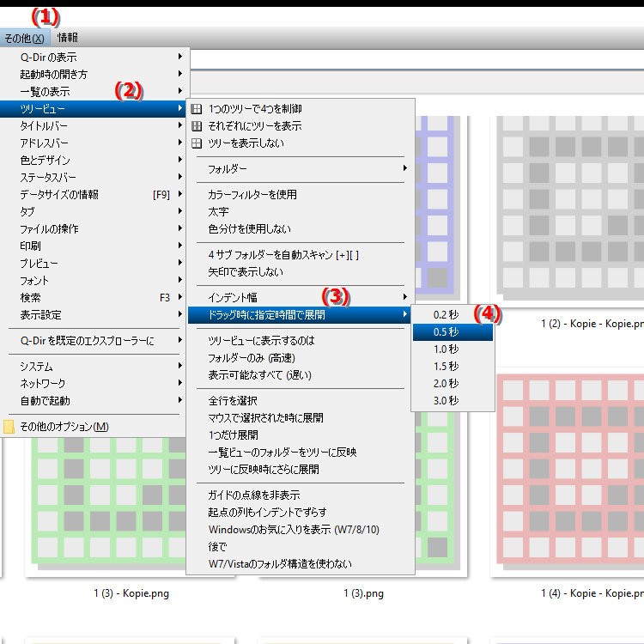Expand the 色とデザイン submenu

click(93, 161)
